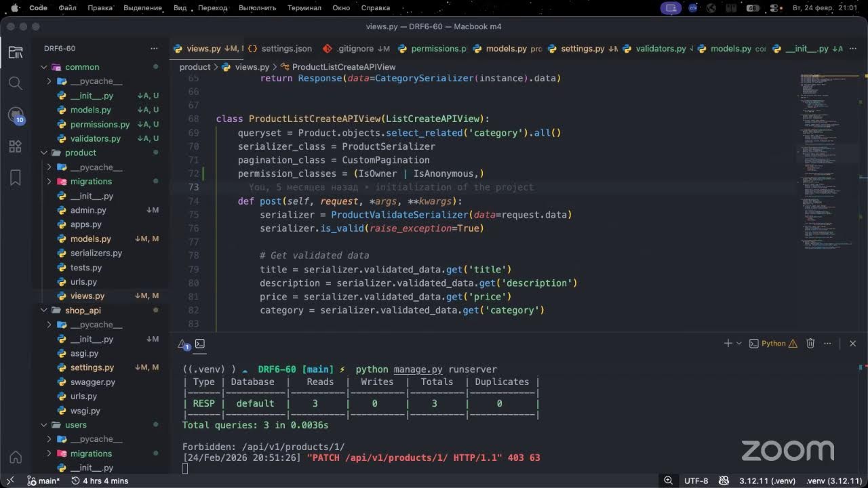
Task: Click the UTF-8 encoding indicator
Action: tap(696, 481)
